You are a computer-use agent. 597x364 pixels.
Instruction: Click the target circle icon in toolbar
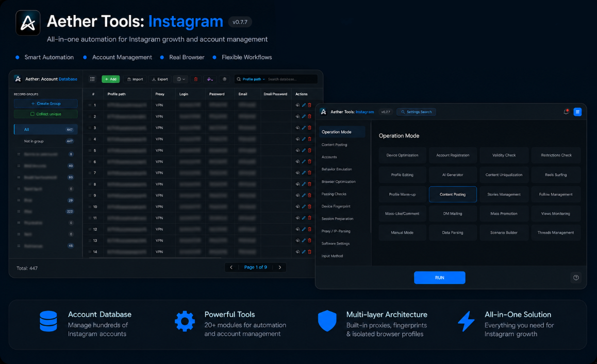224,79
